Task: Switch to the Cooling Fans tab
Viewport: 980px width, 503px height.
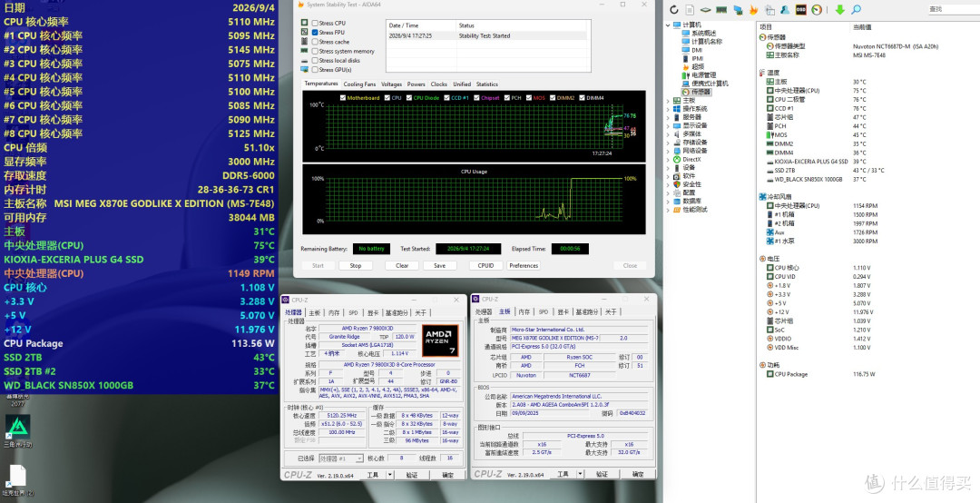Action: (359, 84)
